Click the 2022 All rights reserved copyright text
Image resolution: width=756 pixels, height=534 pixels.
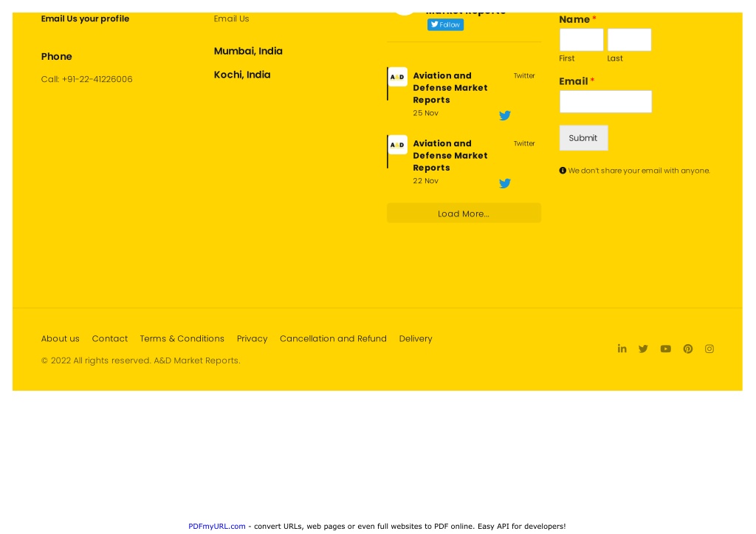click(x=141, y=360)
